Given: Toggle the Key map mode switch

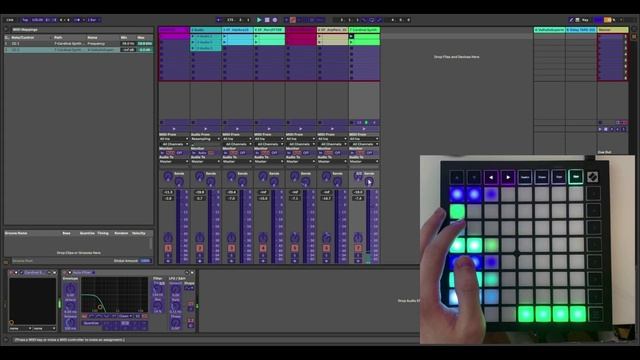Looking at the screenshot, I should (585, 20).
